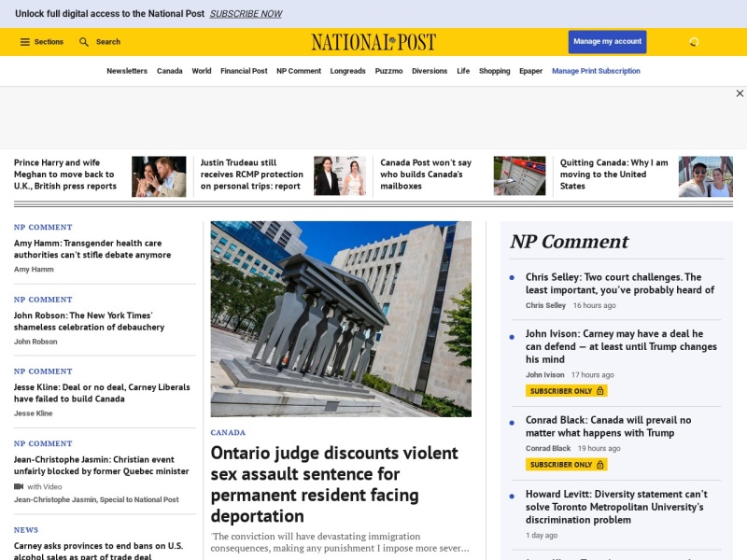
Task: Open Ontario judge sex assault sentence headline
Action: [x=334, y=484]
